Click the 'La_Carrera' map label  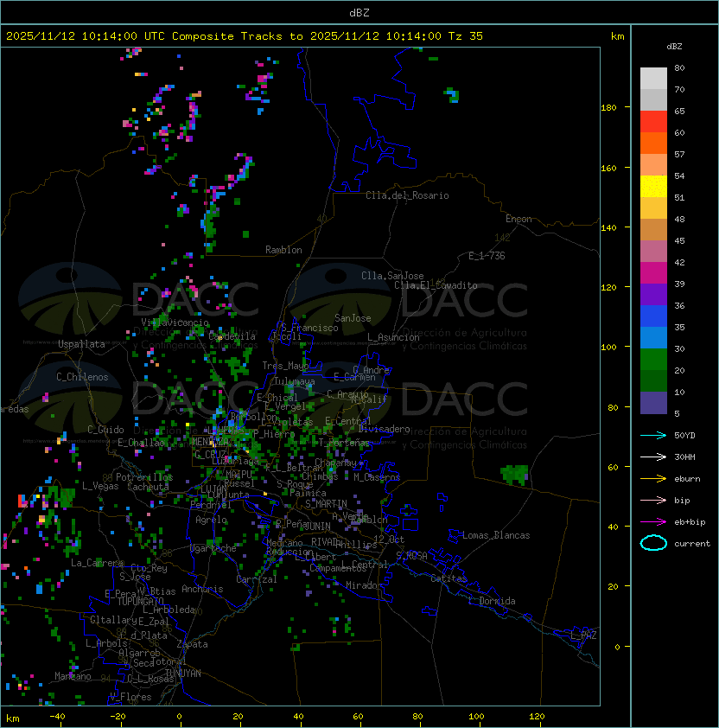(97, 563)
